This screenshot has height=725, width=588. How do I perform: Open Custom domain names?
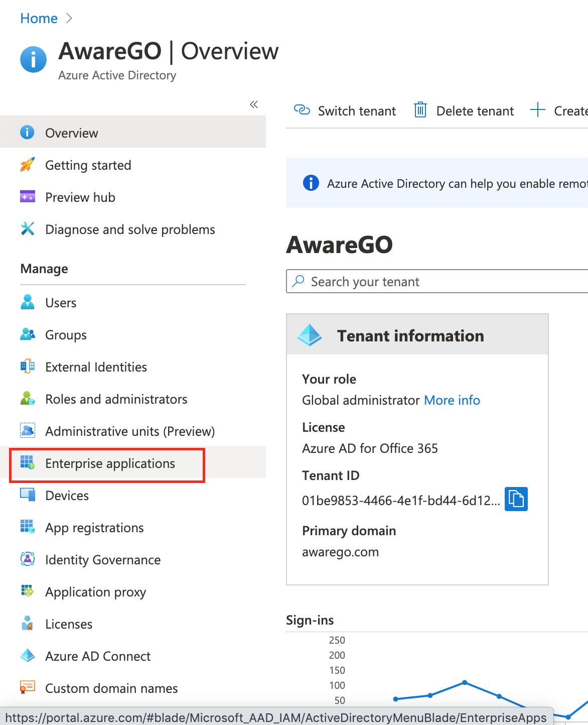tap(111, 688)
